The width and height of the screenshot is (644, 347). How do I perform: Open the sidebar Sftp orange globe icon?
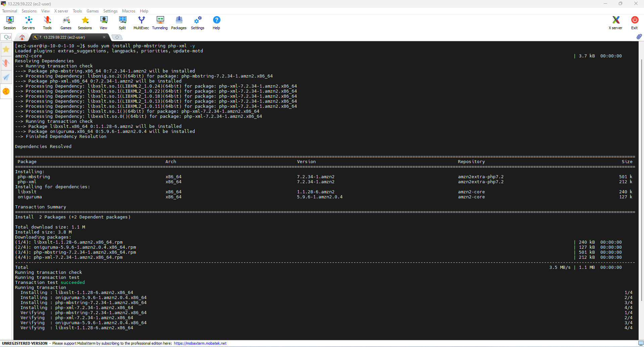(6, 91)
